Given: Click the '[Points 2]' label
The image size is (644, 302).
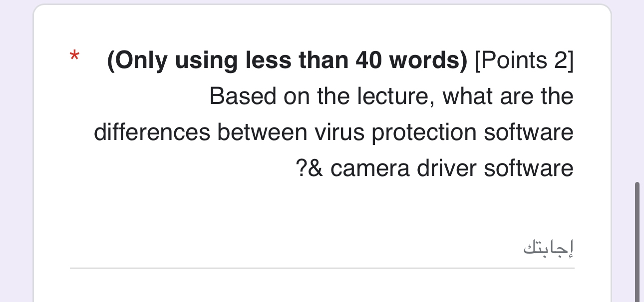Looking at the screenshot, I should (524, 60).
